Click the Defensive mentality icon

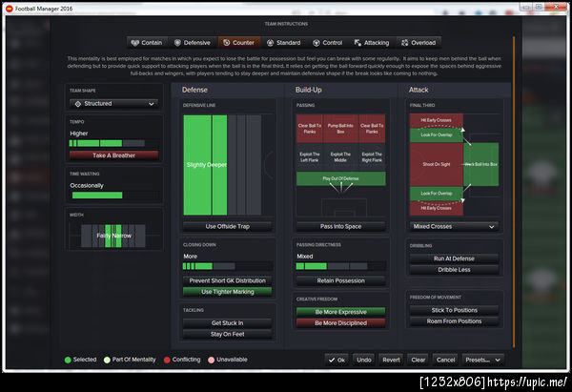[x=177, y=43]
